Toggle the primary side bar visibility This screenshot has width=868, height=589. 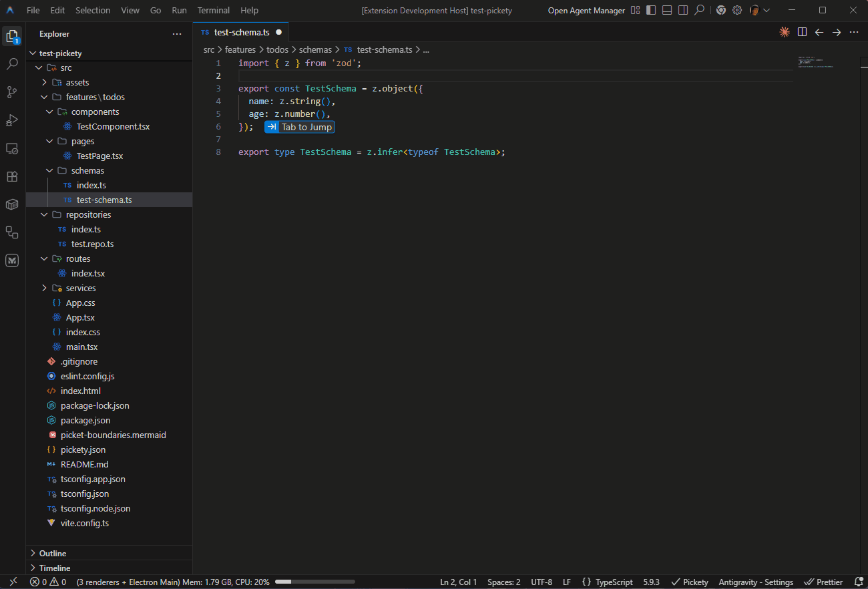tap(651, 10)
